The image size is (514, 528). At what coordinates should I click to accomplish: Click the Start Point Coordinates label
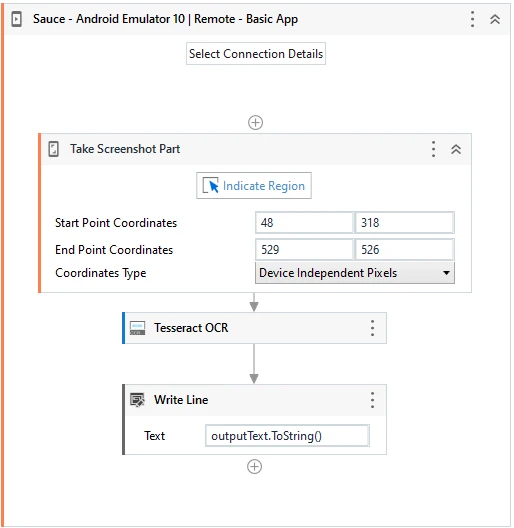[x=116, y=223]
